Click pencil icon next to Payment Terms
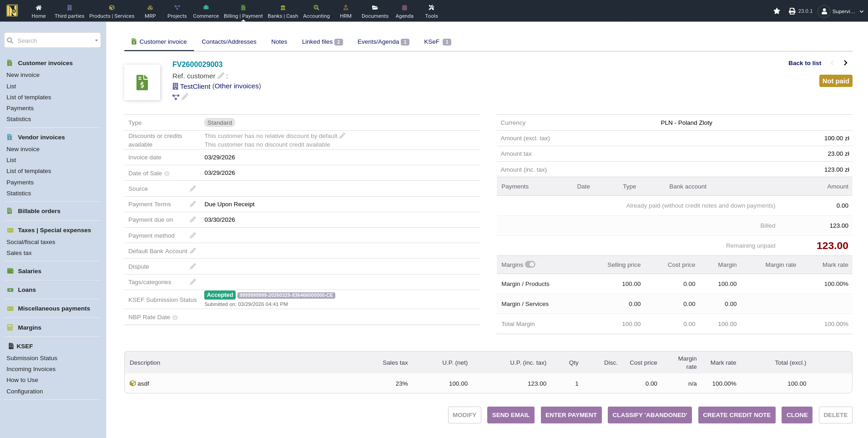 coord(193,204)
